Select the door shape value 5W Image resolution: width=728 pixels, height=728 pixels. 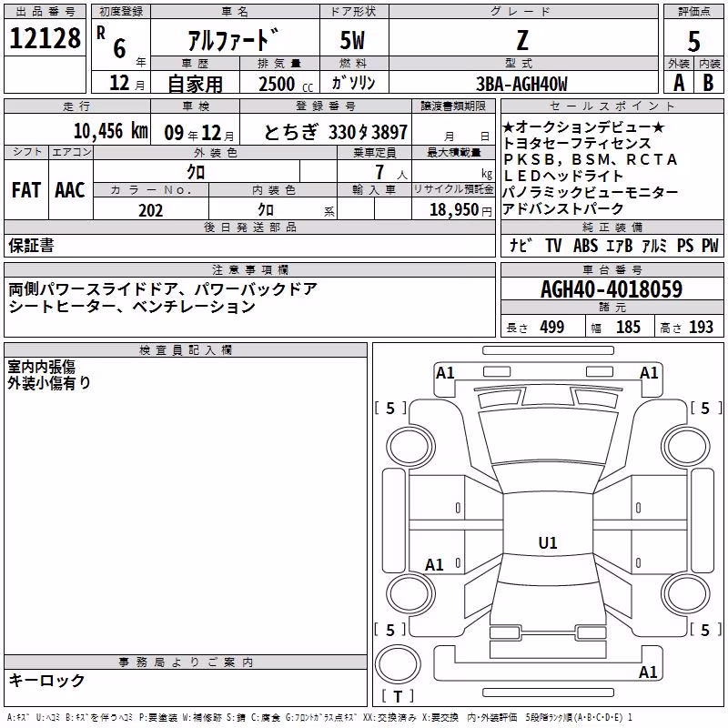[x=352, y=40]
